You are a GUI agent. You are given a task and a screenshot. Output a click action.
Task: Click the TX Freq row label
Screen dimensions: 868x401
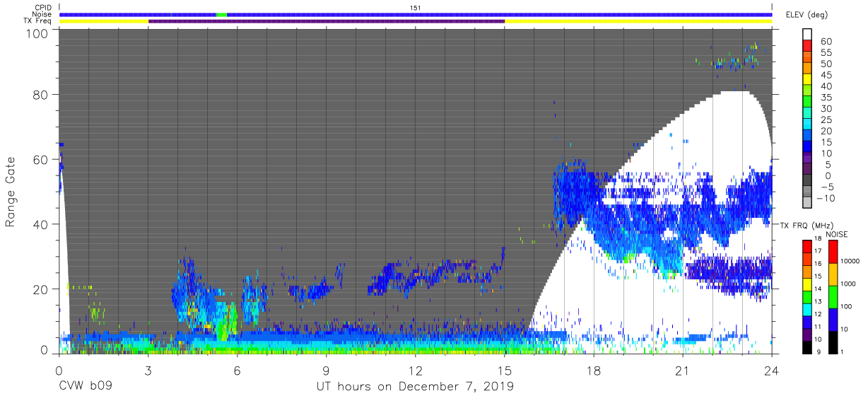click(37, 21)
